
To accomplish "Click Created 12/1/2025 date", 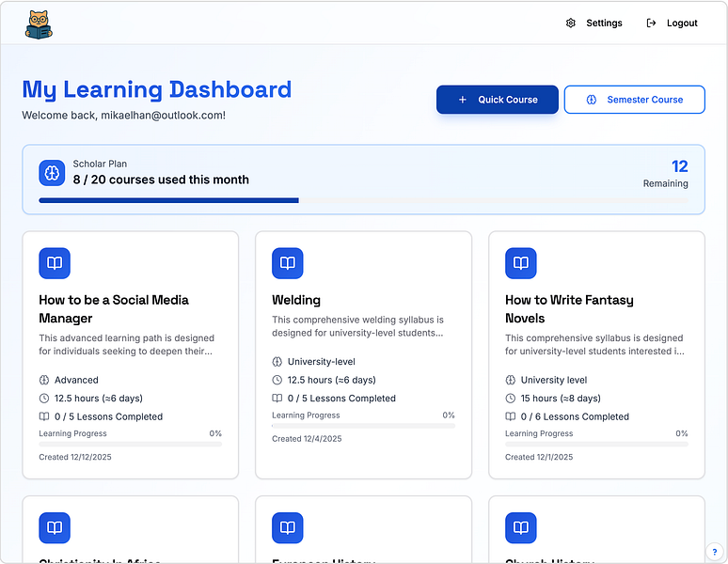I will [539, 457].
